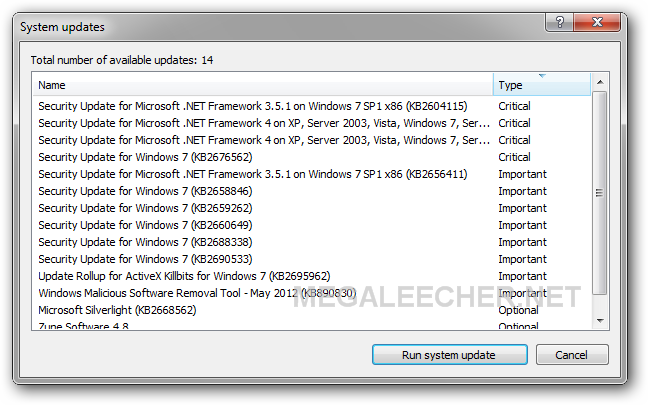Select Security Update for Windows 7 KB2676562
This screenshot has height=405, width=648.
tap(312, 157)
